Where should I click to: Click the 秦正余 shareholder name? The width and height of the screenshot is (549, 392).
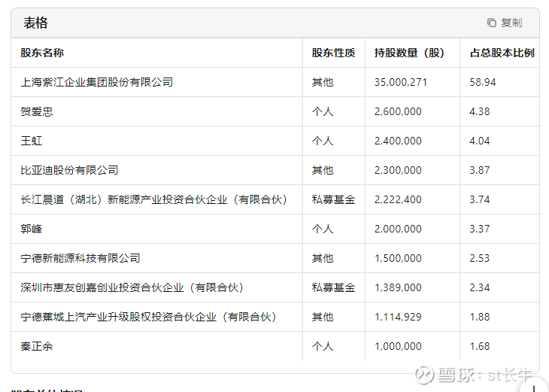tap(37, 346)
